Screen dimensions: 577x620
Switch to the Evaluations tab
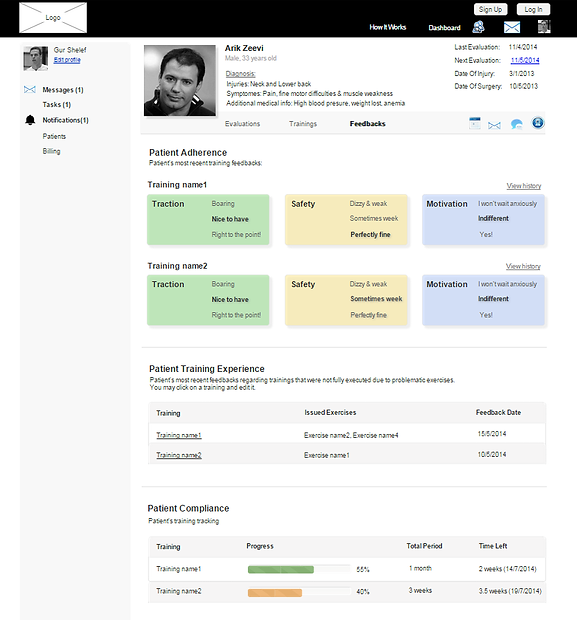click(242, 124)
